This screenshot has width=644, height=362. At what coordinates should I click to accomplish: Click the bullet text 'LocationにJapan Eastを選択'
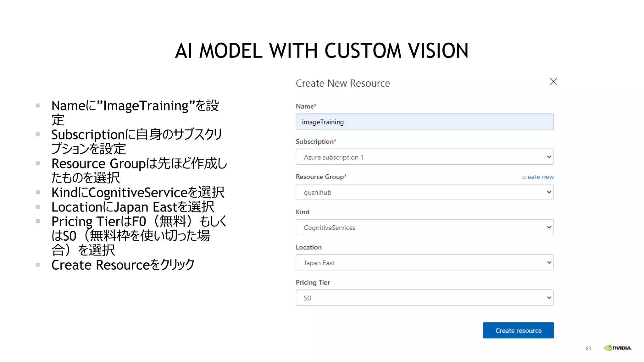[133, 207]
